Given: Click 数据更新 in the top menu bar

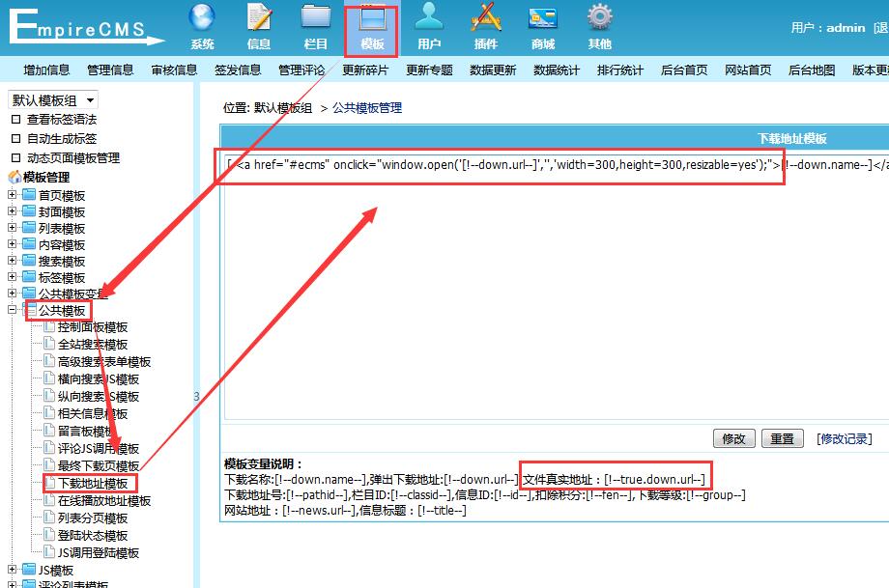Looking at the screenshot, I should coord(493,70).
